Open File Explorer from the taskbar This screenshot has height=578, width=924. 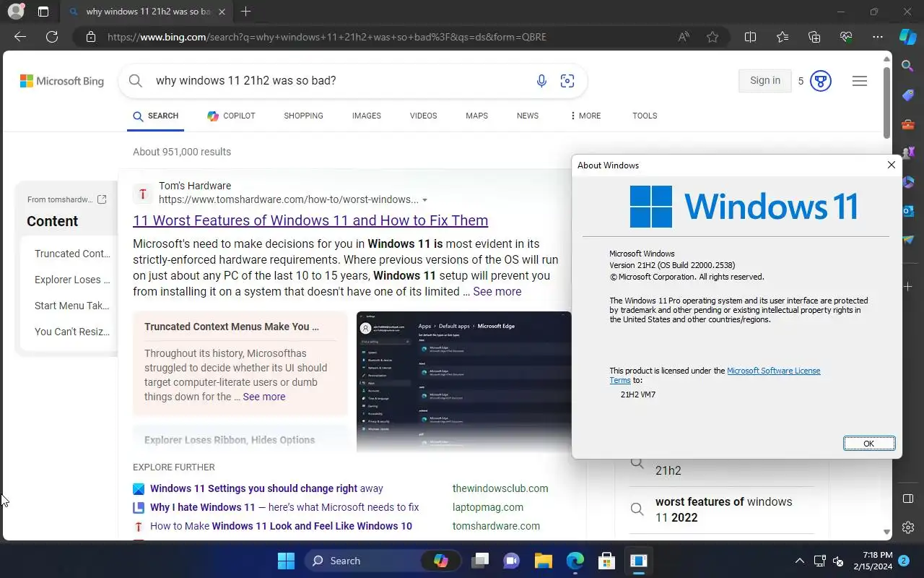543,561
